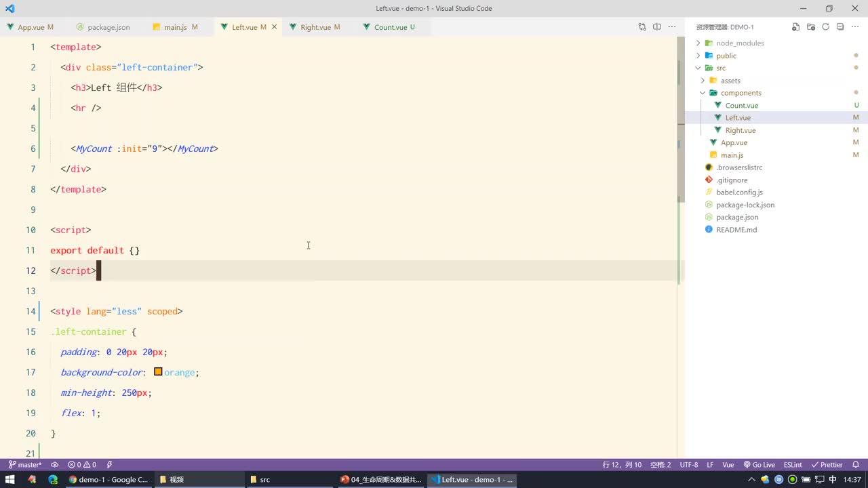This screenshot has width=868, height=488.
Task: Synchronize changes via cloud icon in status bar
Action: pos(55,465)
